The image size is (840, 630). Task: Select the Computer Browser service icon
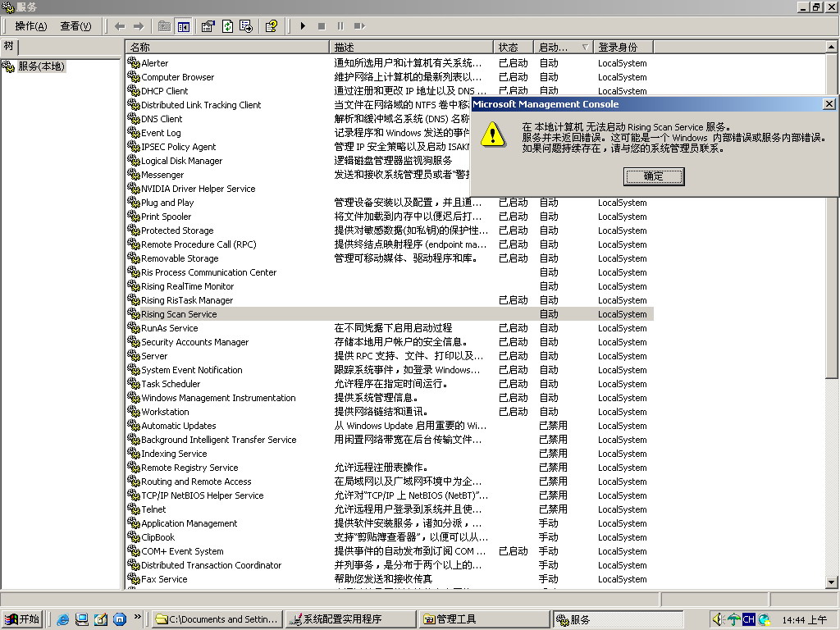click(x=134, y=76)
